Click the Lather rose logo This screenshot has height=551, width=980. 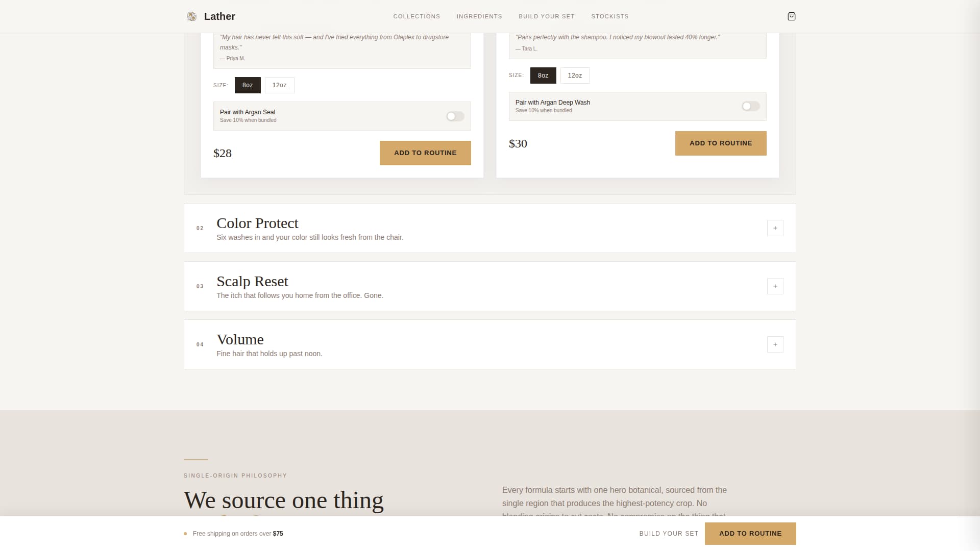(192, 16)
